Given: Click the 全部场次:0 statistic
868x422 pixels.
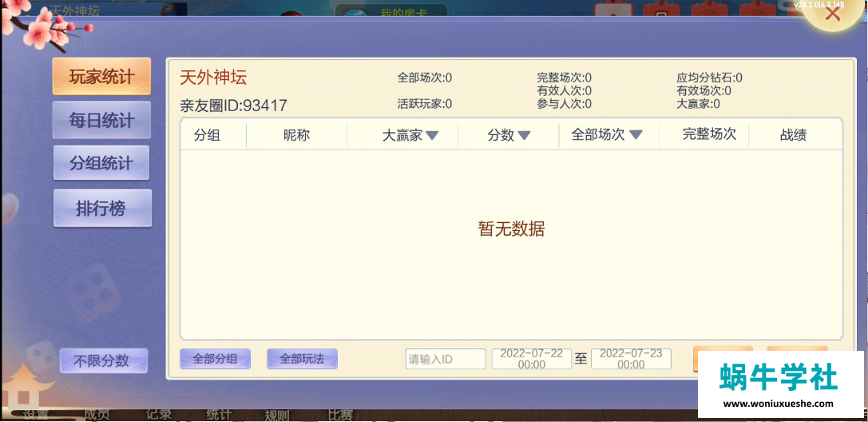Looking at the screenshot, I should [x=425, y=78].
